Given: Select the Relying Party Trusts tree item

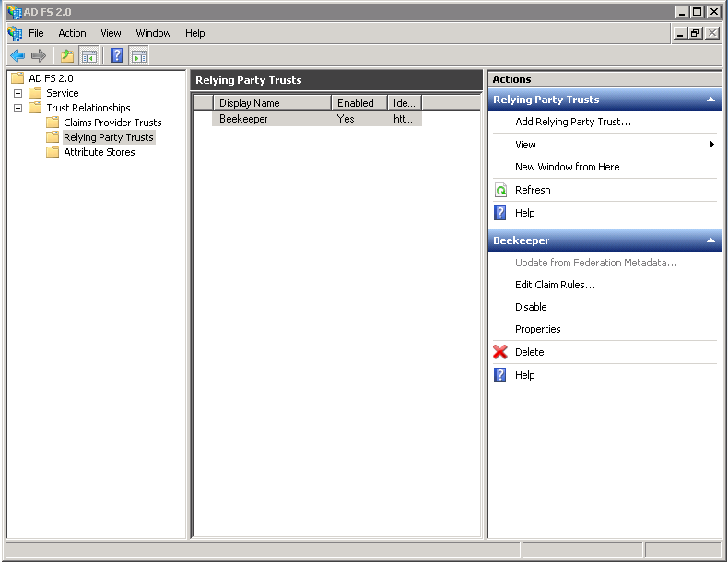Looking at the screenshot, I should [x=108, y=137].
